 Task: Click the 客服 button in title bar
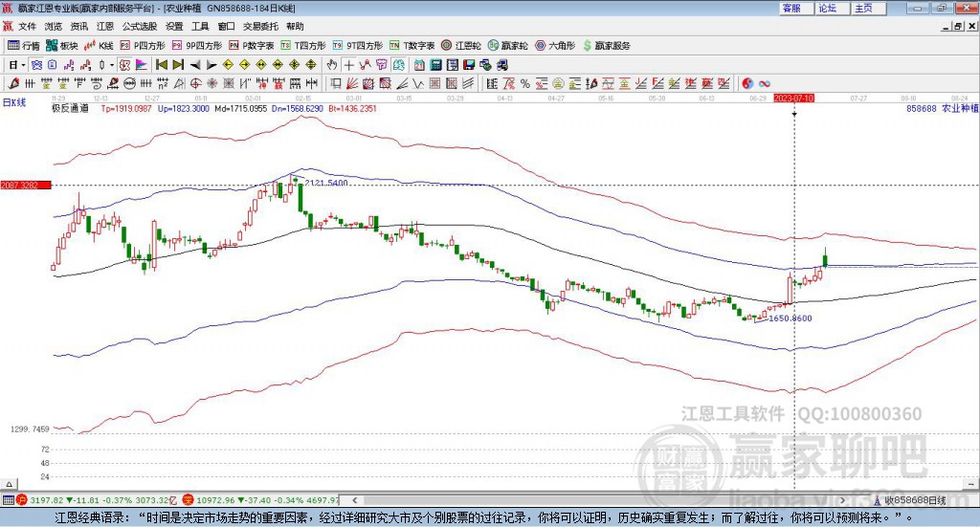tap(796, 8)
